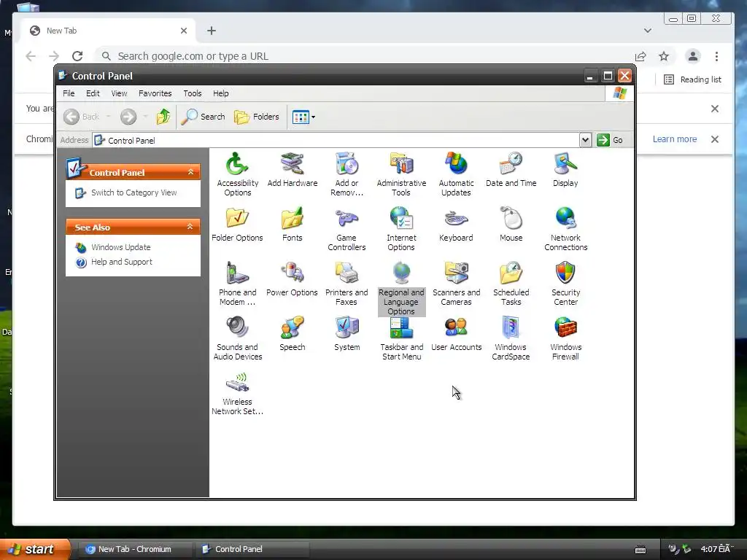Open Internet Options icon
The height and width of the screenshot is (560, 747).
pos(401,228)
